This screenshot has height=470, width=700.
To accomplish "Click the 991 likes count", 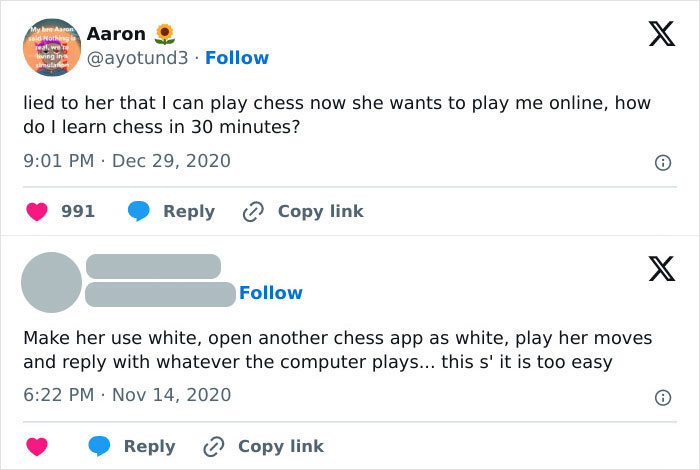I will (78, 211).
